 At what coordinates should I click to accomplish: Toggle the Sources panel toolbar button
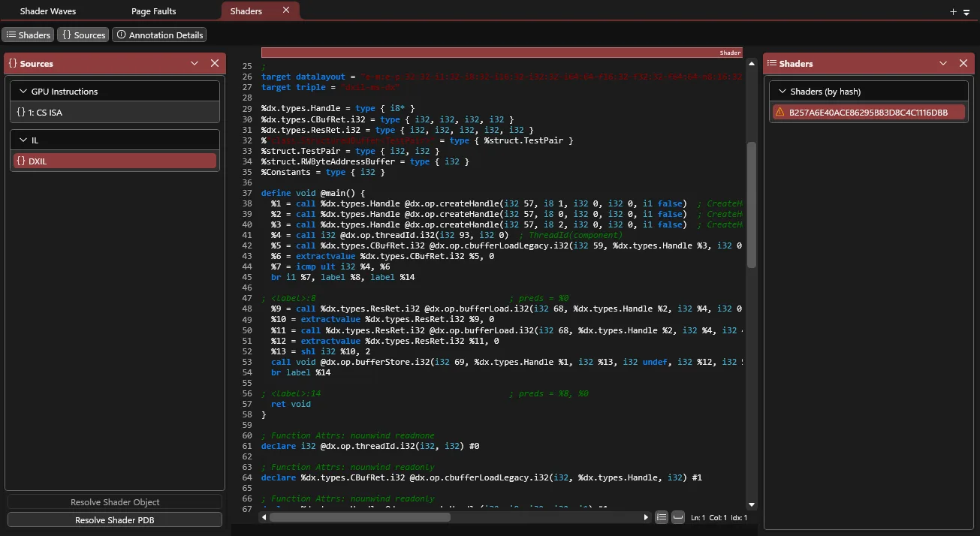(x=83, y=35)
